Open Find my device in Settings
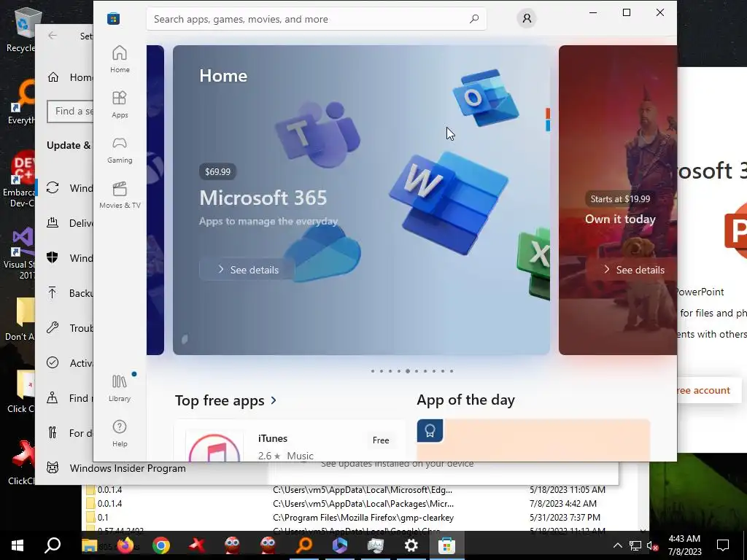The height and width of the screenshot is (560, 747). point(65,398)
